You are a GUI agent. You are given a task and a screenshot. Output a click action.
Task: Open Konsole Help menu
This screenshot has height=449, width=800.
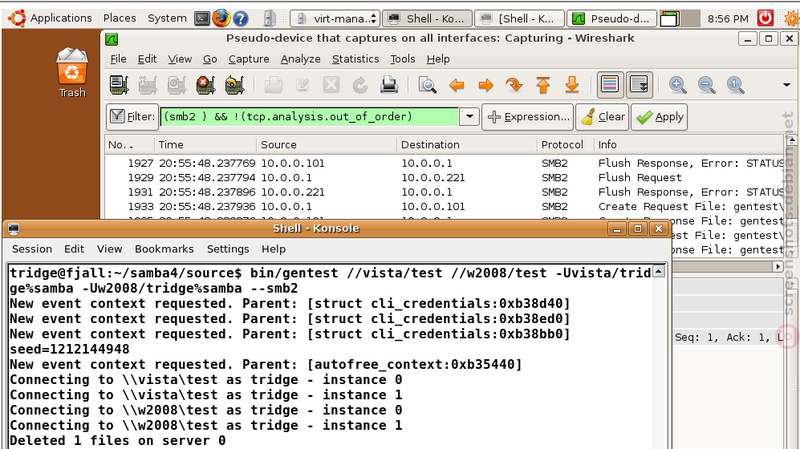pyautogui.click(x=273, y=249)
